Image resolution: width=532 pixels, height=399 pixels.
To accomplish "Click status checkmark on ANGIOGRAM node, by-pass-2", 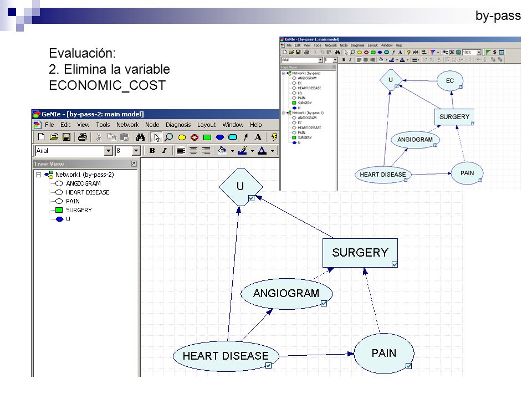I will [324, 303].
